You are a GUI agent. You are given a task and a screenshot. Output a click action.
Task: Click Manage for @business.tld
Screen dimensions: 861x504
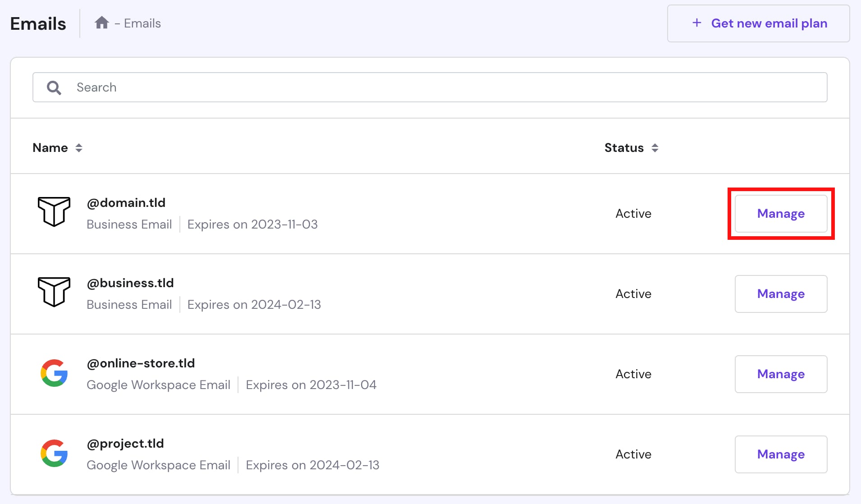[780, 293]
